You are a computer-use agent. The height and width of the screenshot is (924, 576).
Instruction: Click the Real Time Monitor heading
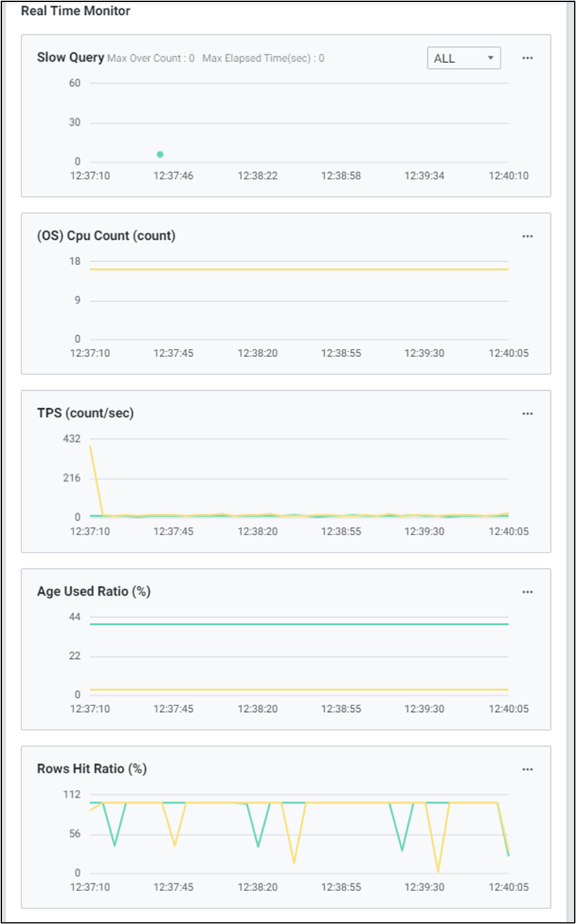click(x=75, y=11)
